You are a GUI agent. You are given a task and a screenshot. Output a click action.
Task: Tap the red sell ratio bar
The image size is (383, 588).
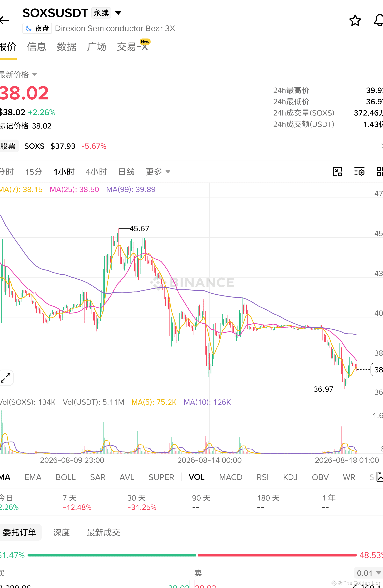277,555
